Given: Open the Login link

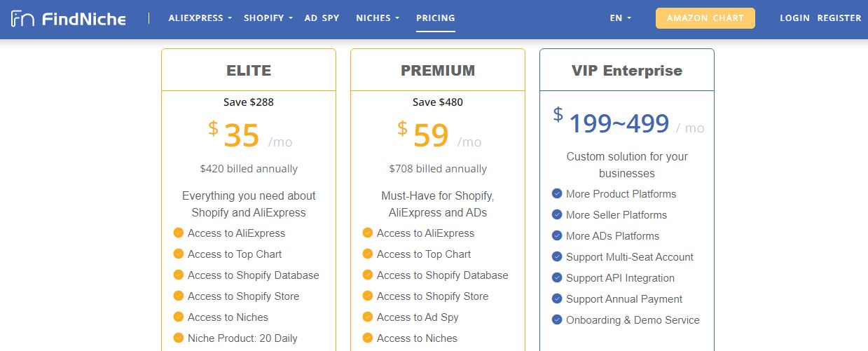Looking at the screenshot, I should (x=794, y=18).
